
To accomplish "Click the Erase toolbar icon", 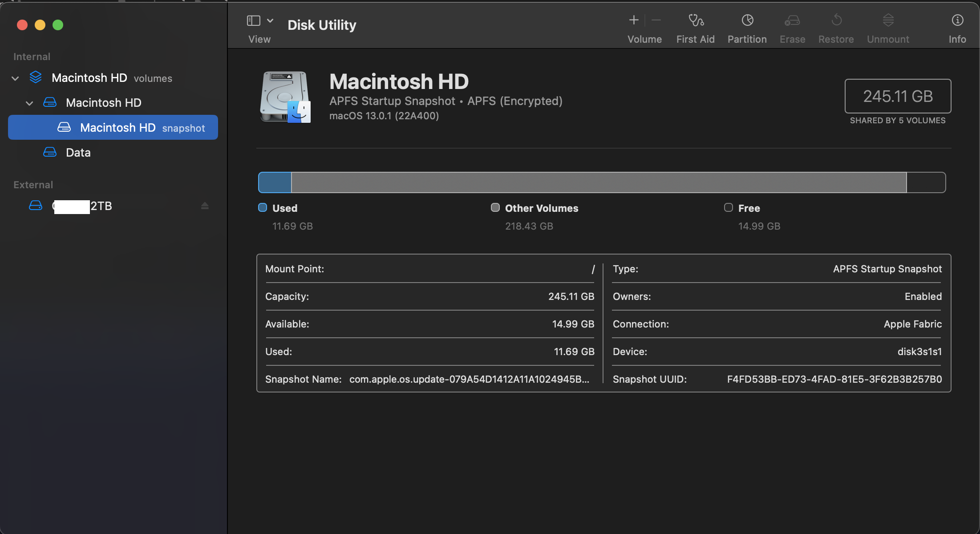I will (x=792, y=20).
